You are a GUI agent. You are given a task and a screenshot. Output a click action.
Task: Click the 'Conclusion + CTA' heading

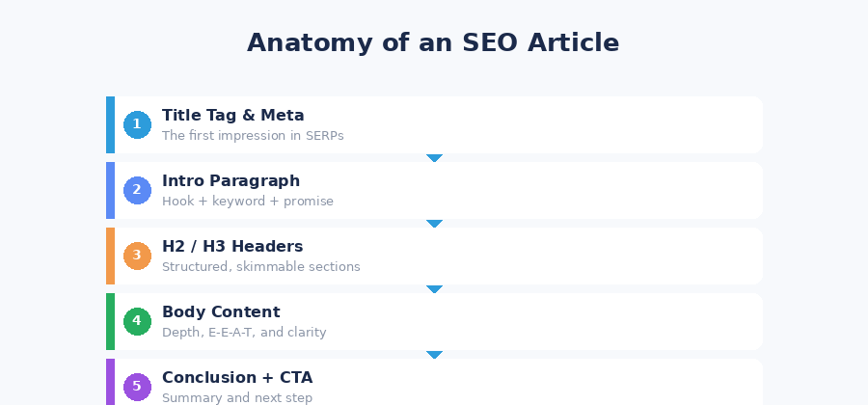pos(237,378)
